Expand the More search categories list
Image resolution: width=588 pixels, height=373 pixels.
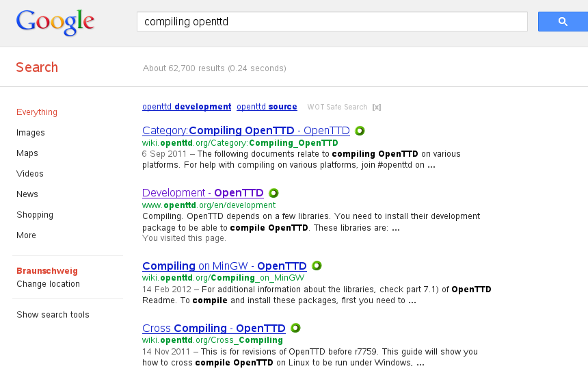coord(26,235)
